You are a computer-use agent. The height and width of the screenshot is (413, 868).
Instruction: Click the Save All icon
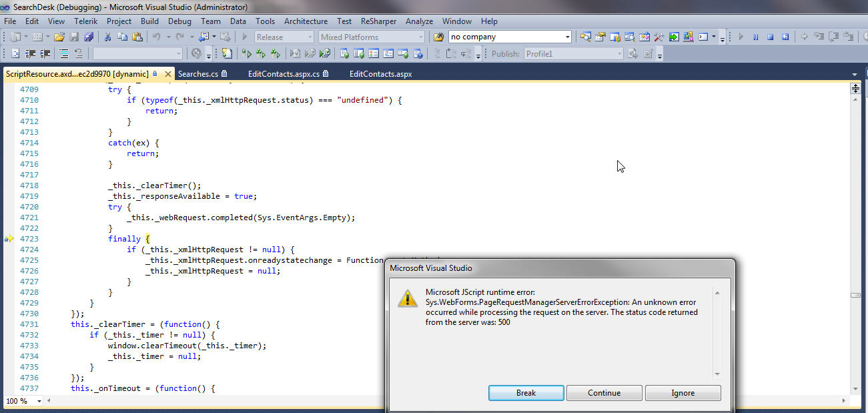(x=89, y=37)
